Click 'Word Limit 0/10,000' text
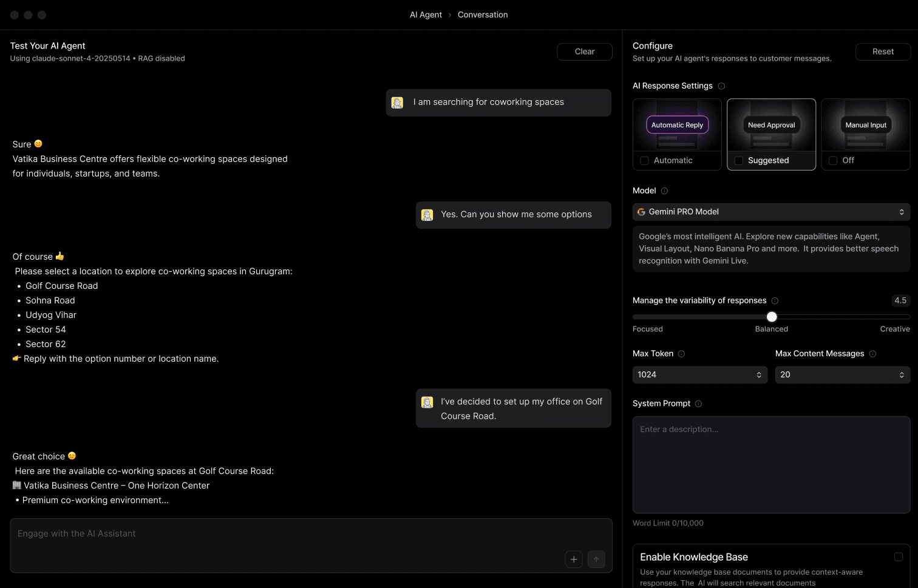Image resolution: width=918 pixels, height=588 pixels. [x=668, y=523]
